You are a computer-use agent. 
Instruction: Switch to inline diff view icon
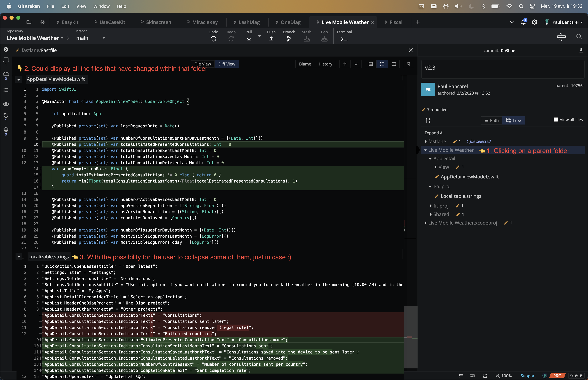382,64
